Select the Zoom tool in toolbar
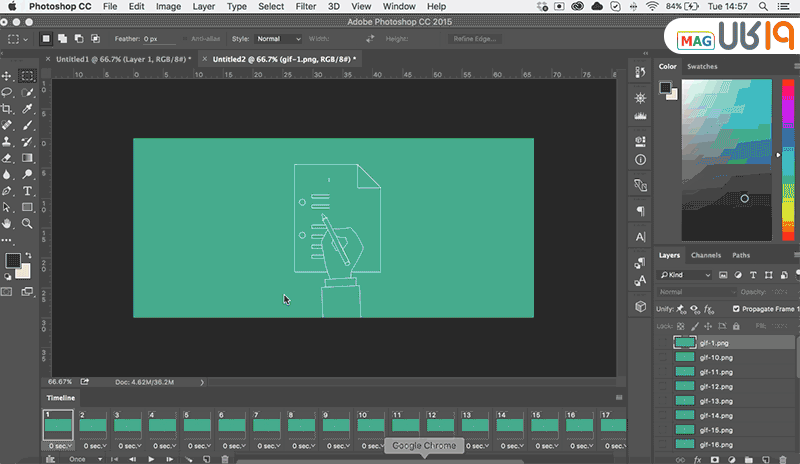The height and width of the screenshot is (464, 800). (28, 223)
